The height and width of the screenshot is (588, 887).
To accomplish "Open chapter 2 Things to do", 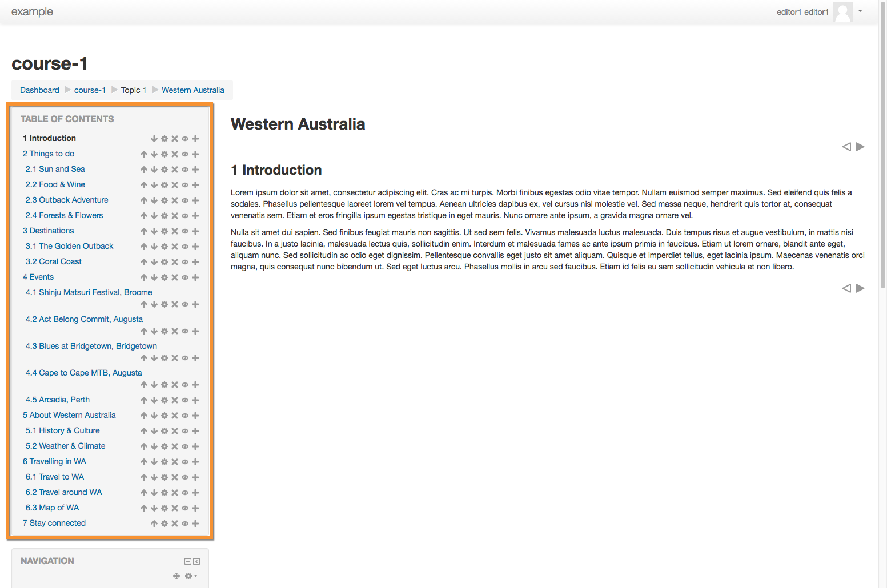I will 49,154.
